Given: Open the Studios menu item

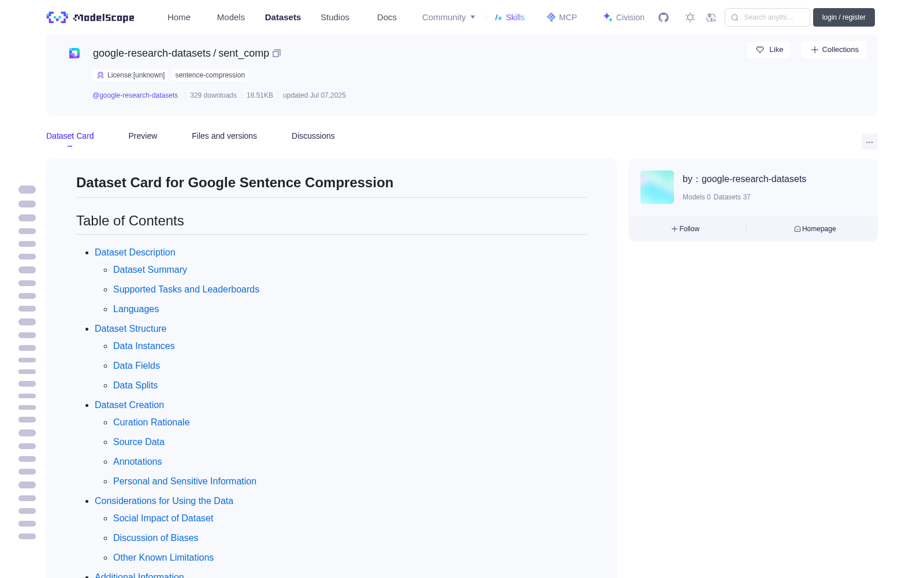Looking at the screenshot, I should tap(335, 17).
